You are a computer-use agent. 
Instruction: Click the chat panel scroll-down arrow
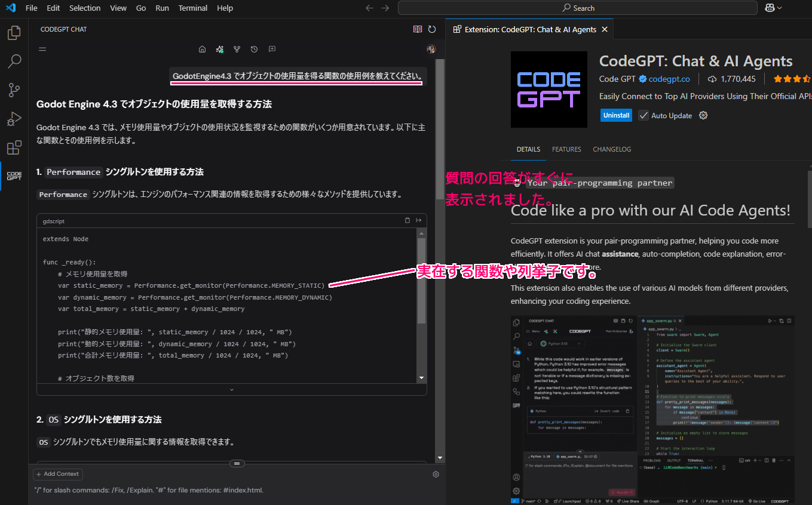click(440, 458)
